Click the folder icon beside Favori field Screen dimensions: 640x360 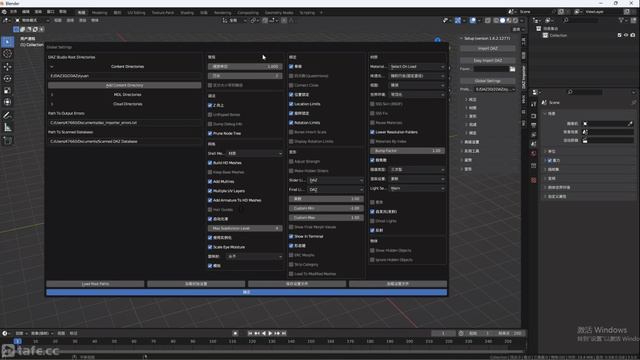pos(512,69)
